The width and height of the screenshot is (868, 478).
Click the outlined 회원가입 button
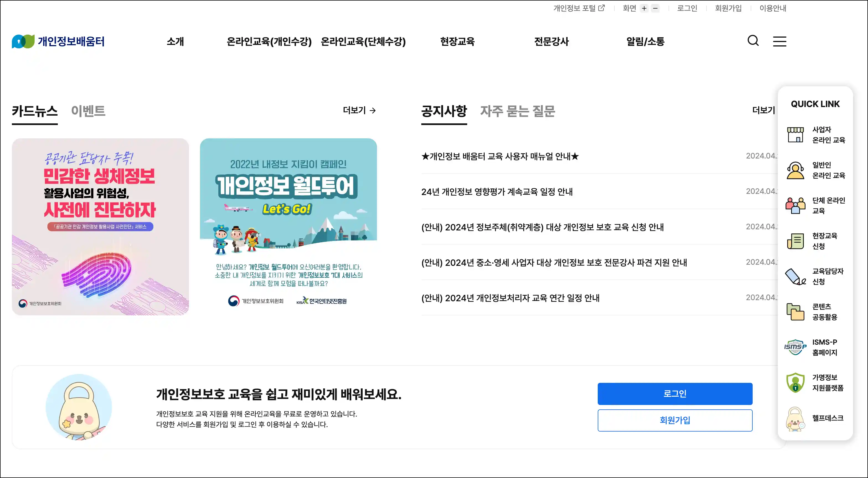(675, 420)
